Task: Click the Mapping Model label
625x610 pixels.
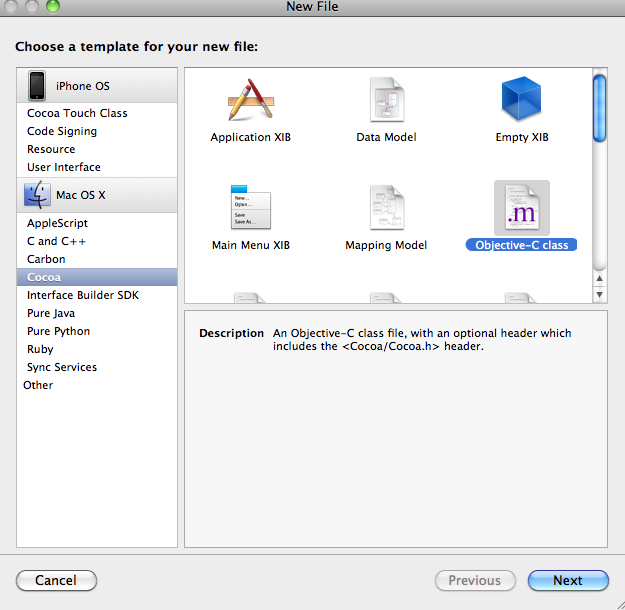Action: (386, 245)
